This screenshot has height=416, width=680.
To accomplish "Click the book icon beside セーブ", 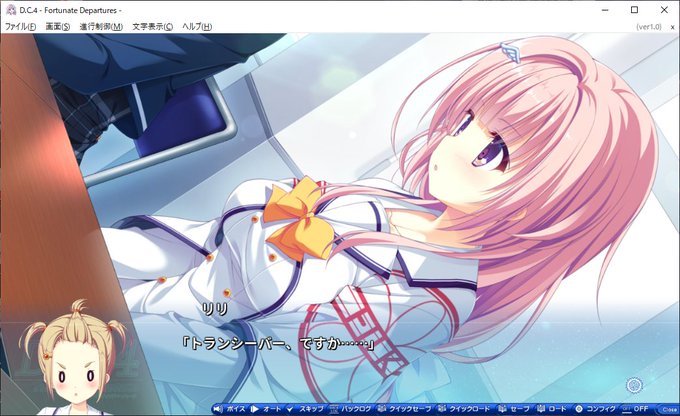I will pyautogui.click(x=502, y=409).
